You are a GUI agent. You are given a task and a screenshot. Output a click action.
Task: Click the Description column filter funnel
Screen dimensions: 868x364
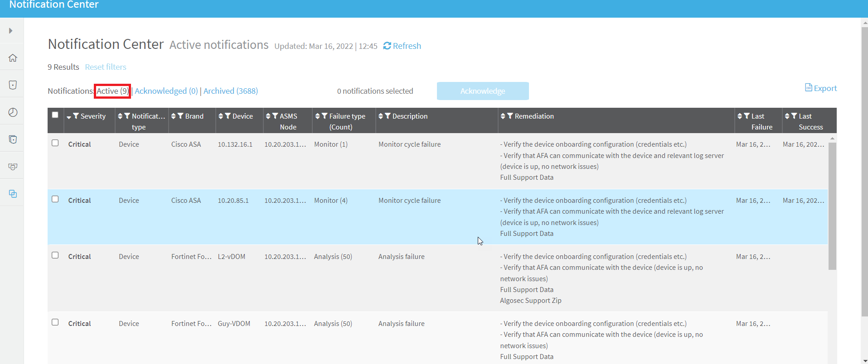pos(388,116)
